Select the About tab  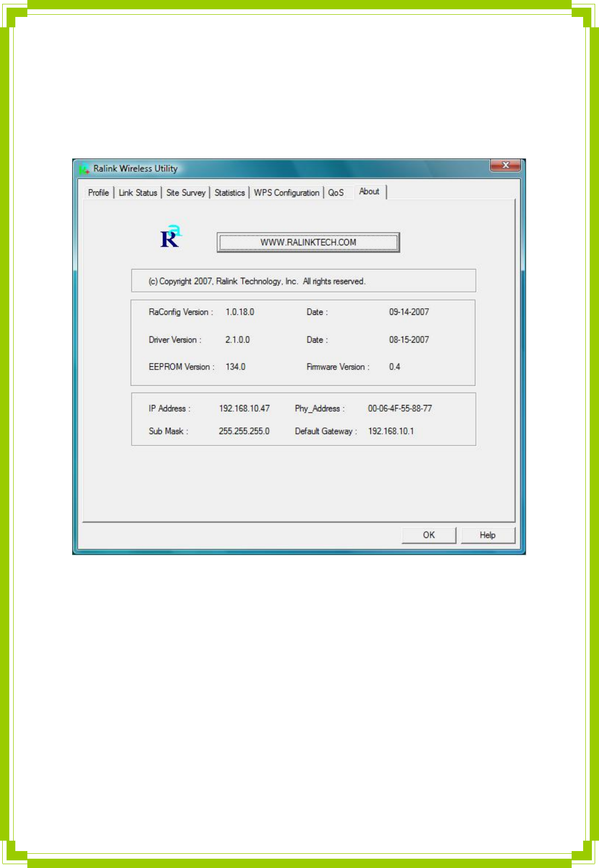tap(370, 191)
